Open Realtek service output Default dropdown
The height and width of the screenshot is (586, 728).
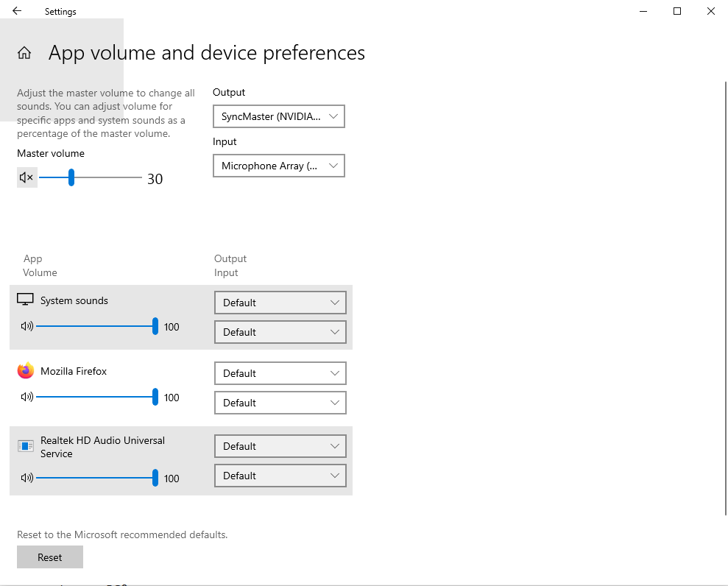[x=280, y=445]
